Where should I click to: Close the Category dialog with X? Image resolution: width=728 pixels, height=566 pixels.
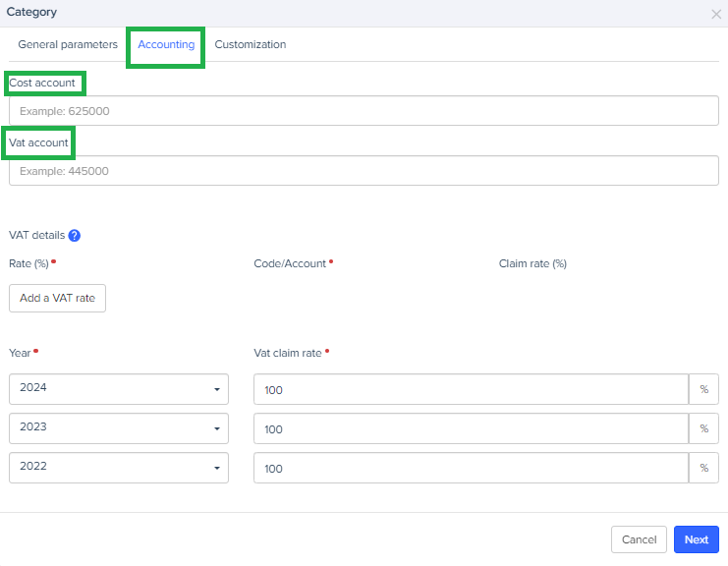click(715, 14)
